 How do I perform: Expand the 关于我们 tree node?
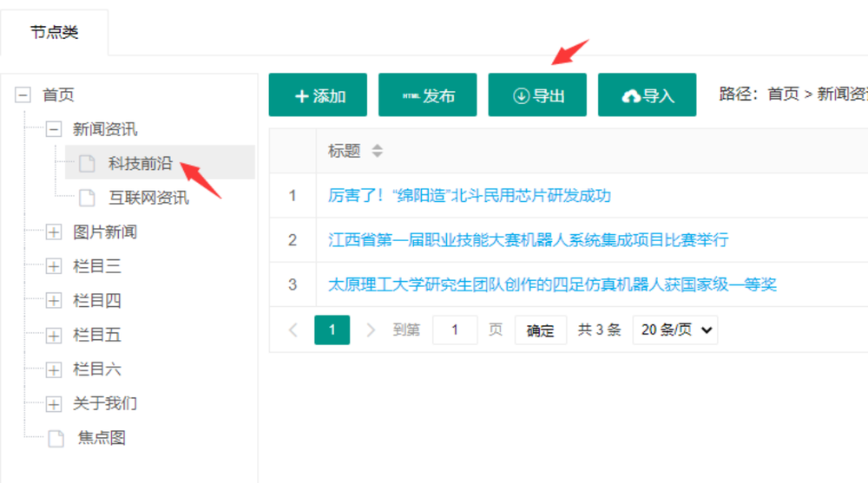(x=54, y=404)
